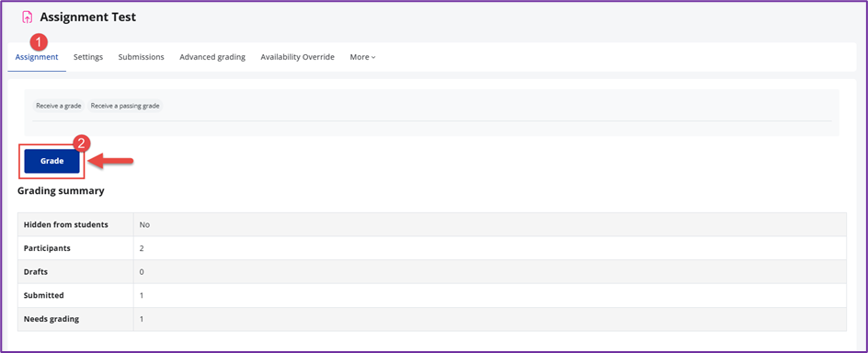Click the Receive a passing grade badge
Image resolution: width=868 pixels, height=353 pixels.
125,106
